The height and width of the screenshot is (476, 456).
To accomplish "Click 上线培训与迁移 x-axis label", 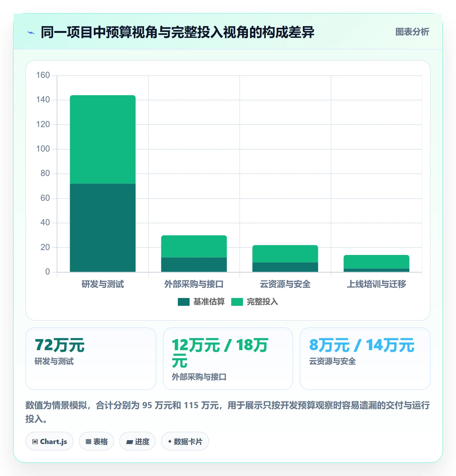I will coord(377,284).
